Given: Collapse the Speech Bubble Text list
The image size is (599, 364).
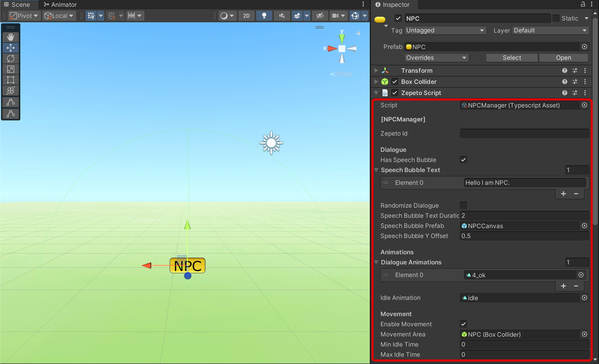Looking at the screenshot, I should (376, 170).
